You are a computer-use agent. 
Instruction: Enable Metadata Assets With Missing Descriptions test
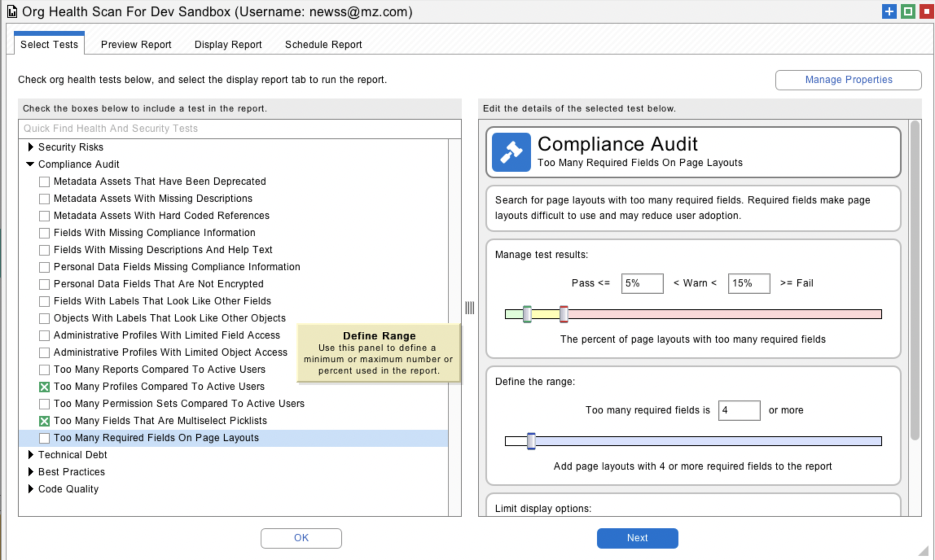(44, 199)
